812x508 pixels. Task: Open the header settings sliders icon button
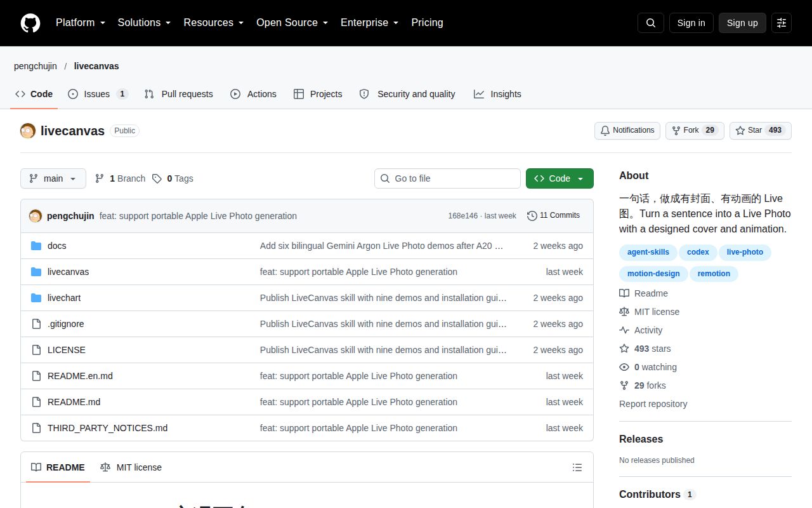click(x=782, y=23)
